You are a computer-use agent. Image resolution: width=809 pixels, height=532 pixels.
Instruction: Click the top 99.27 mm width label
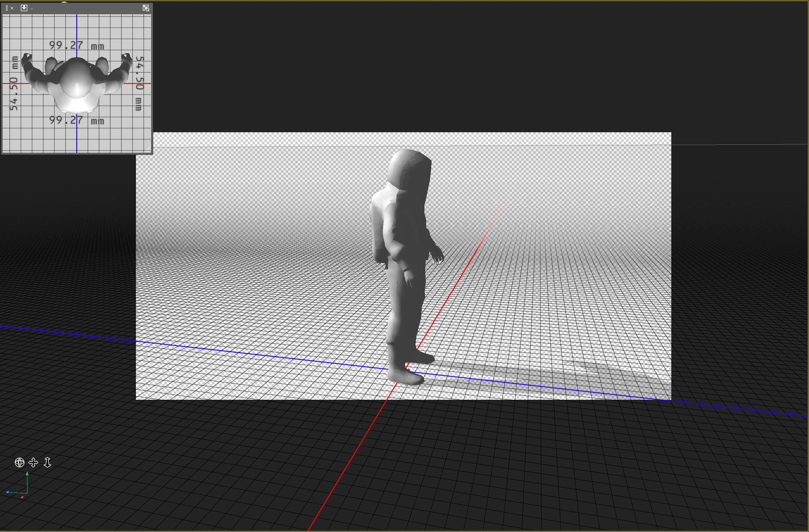[76, 46]
